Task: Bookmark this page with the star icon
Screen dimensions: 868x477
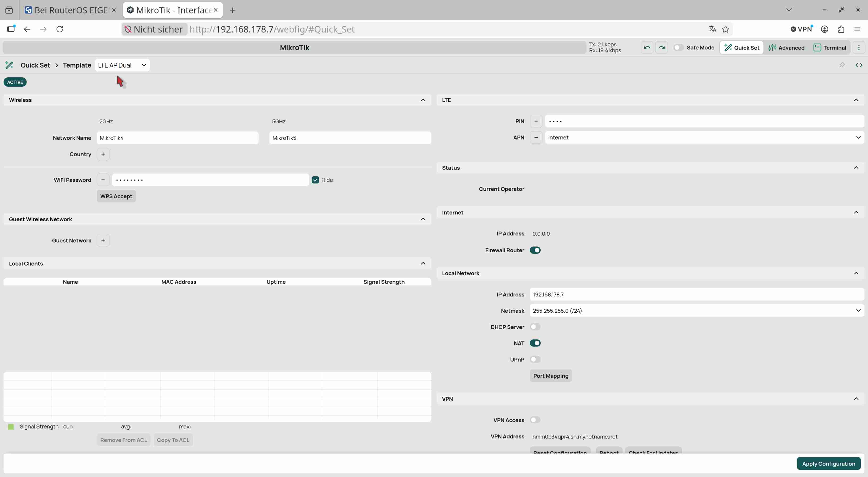Action: coord(725,29)
